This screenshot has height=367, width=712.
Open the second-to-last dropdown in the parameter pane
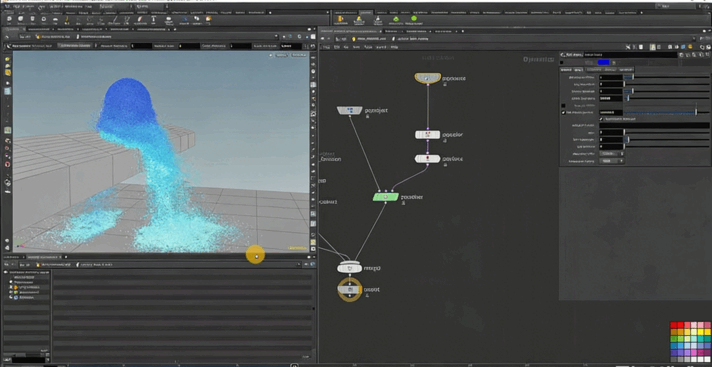point(611,154)
